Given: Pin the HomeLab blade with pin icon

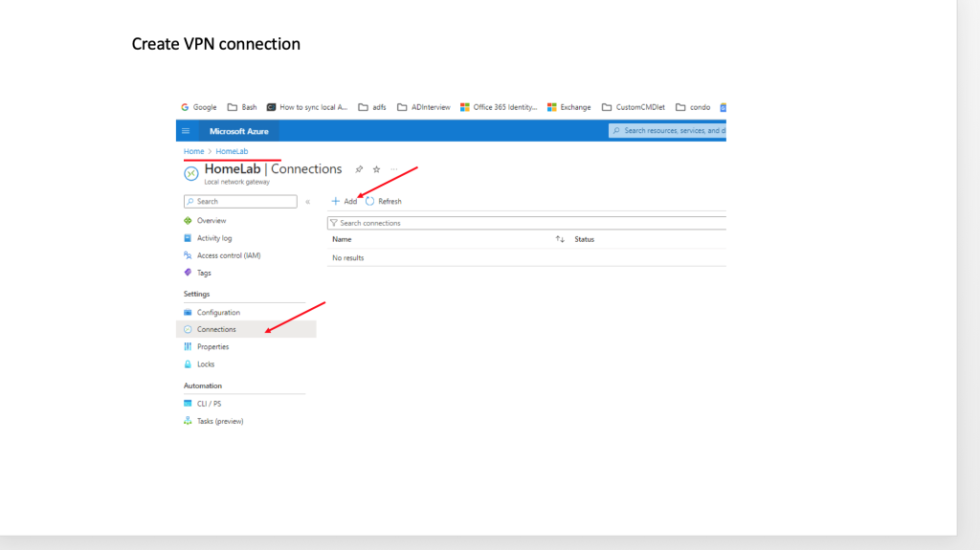Looking at the screenshot, I should 359,169.
